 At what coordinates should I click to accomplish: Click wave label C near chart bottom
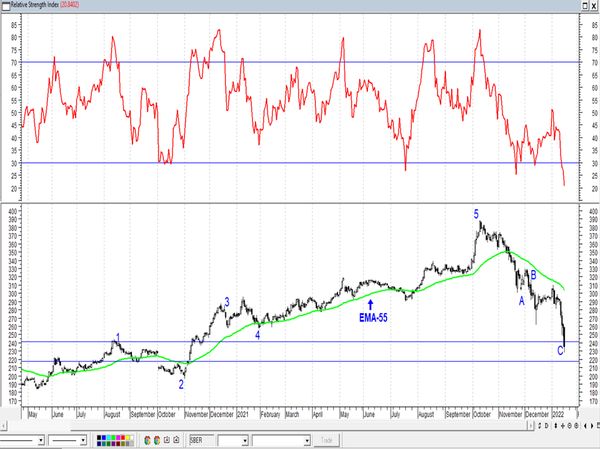[x=560, y=350]
